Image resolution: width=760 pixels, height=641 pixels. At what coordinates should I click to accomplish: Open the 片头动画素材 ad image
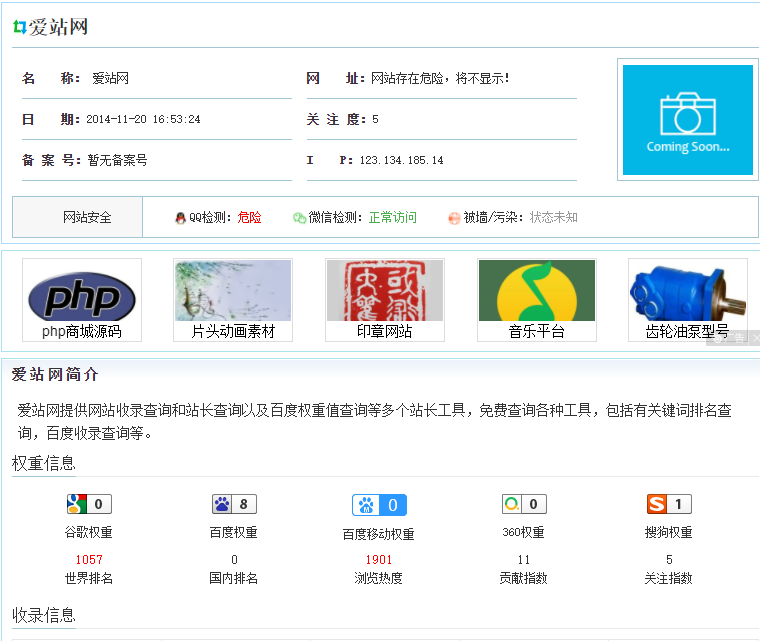click(233, 291)
